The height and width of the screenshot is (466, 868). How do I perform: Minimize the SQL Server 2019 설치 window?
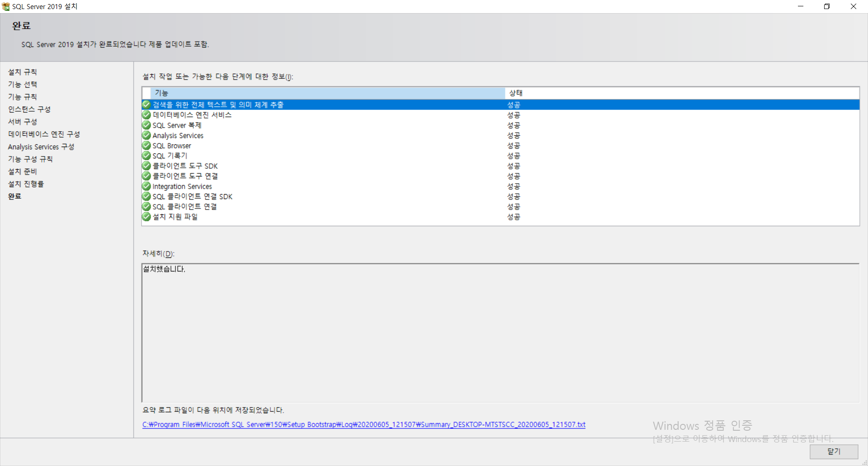[x=801, y=6]
